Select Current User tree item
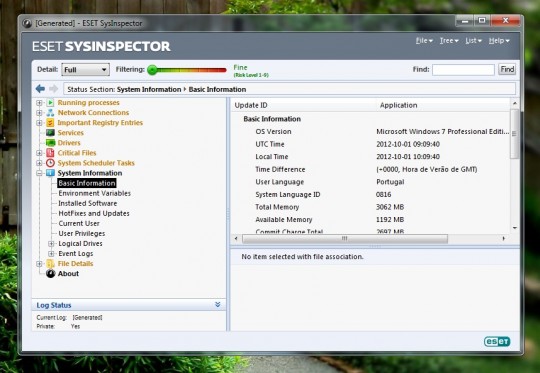The width and height of the screenshot is (540, 373). (x=79, y=223)
